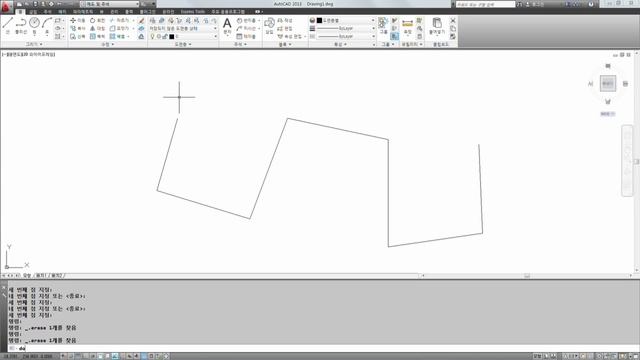Image resolution: width=640 pixels, height=360 pixels.
Task: Switch to the first layout tab
Action: 40,276
